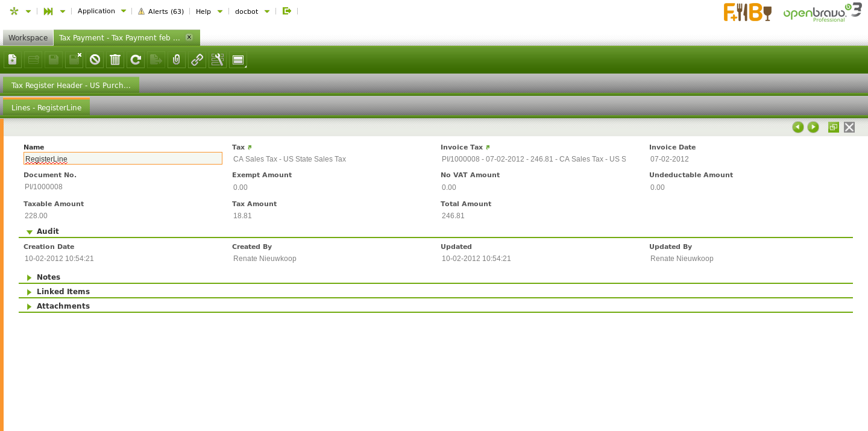
Task: Click the chain link toolbar icon
Action: pyautogui.click(x=197, y=60)
